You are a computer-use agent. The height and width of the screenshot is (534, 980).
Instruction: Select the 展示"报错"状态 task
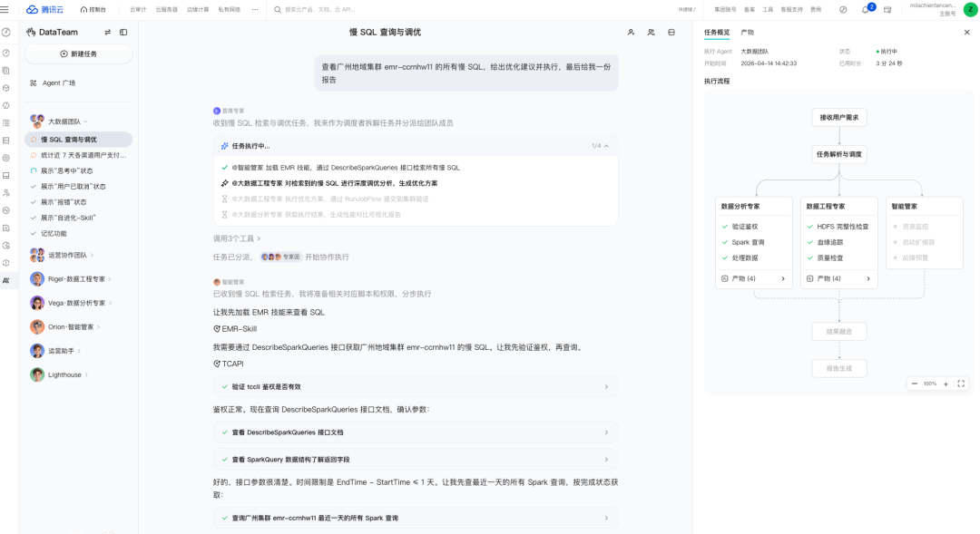click(79, 202)
